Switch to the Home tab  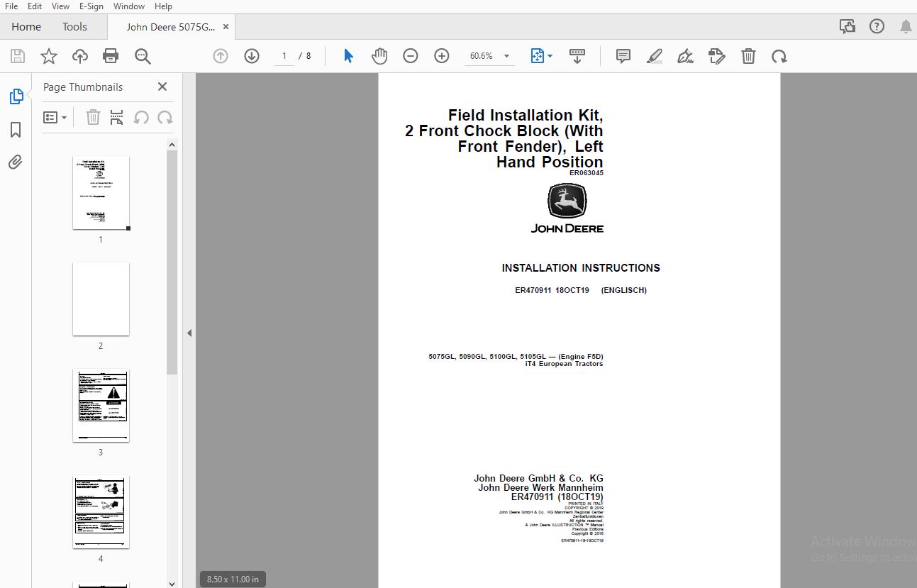[26, 27]
